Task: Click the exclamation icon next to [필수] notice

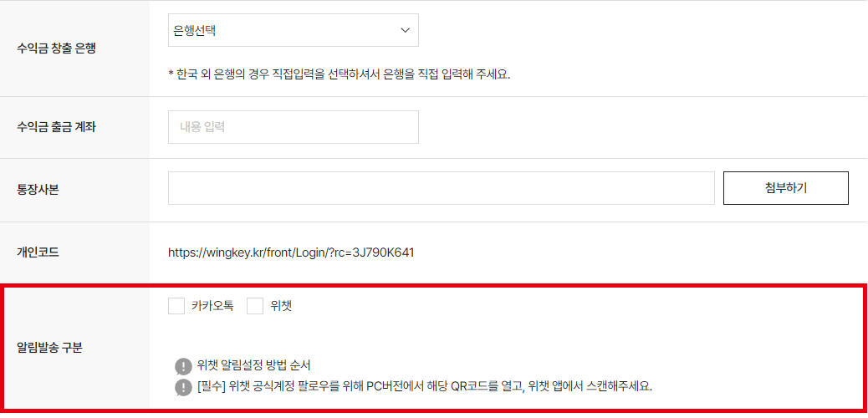Action: pyautogui.click(x=182, y=387)
